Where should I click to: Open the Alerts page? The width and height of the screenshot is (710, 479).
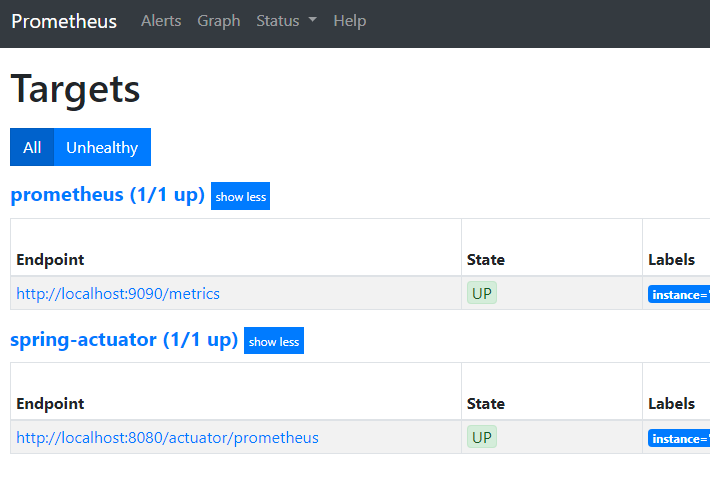161,21
